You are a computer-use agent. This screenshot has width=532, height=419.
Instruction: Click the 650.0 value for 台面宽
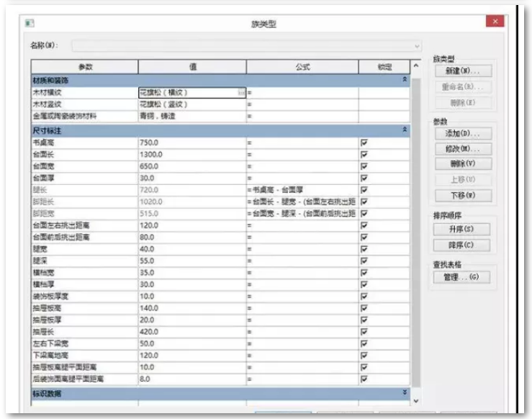tap(149, 166)
